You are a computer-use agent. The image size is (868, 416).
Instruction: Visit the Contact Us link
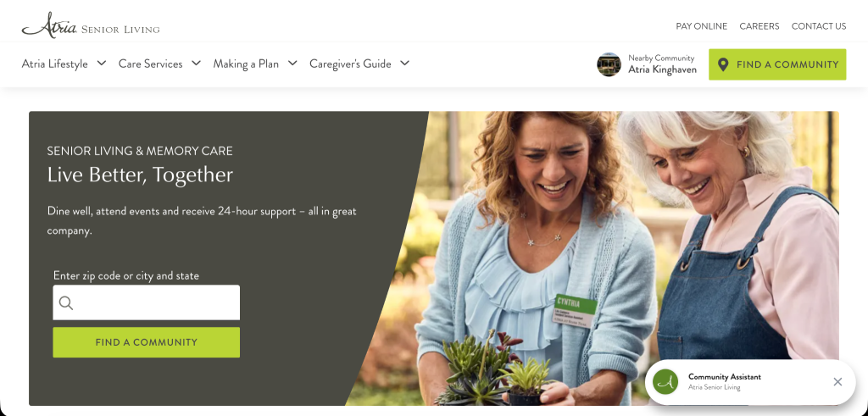point(819,26)
